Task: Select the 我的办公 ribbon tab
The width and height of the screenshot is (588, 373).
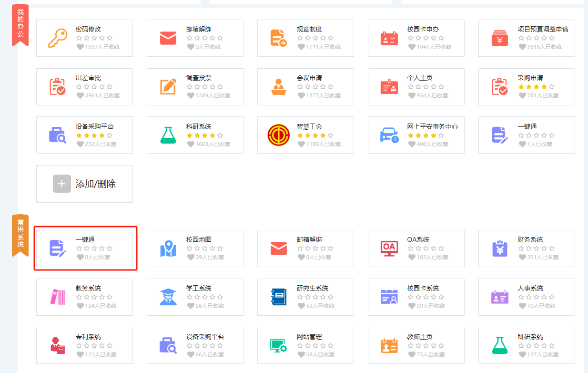Action: (20, 24)
